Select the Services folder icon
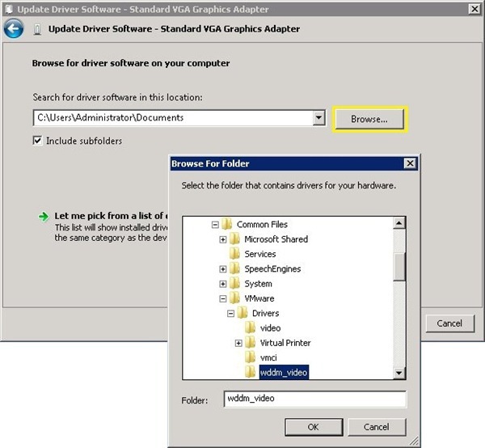 click(x=235, y=254)
